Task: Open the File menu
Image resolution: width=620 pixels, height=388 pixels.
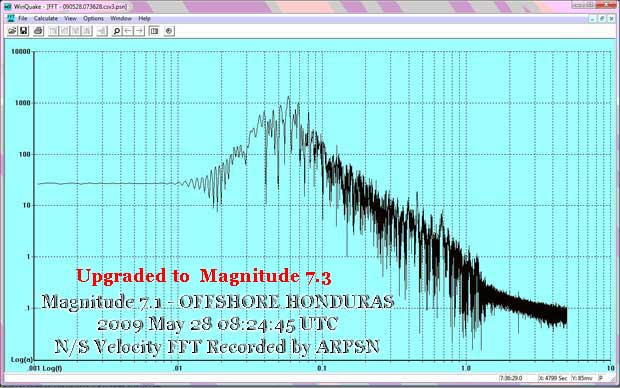Action: (23, 19)
